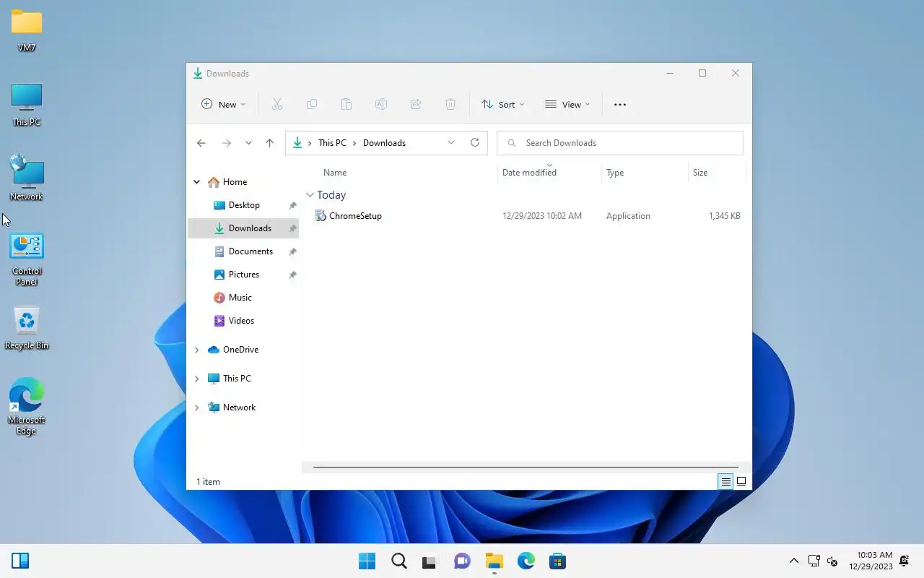Open Microsoft Store from taskbar

pos(557,561)
